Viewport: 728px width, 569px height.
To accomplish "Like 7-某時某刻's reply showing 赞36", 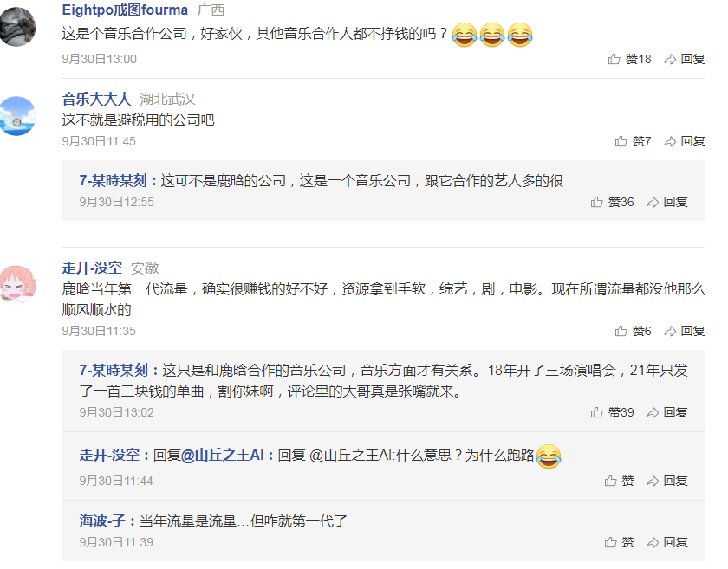I will [x=613, y=202].
